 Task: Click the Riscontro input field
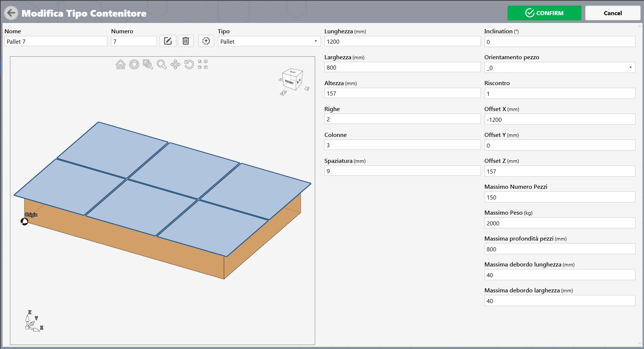click(x=560, y=93)
